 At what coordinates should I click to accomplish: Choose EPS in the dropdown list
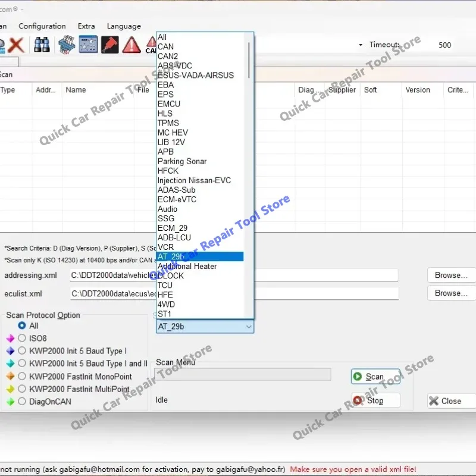pos(200,95)
